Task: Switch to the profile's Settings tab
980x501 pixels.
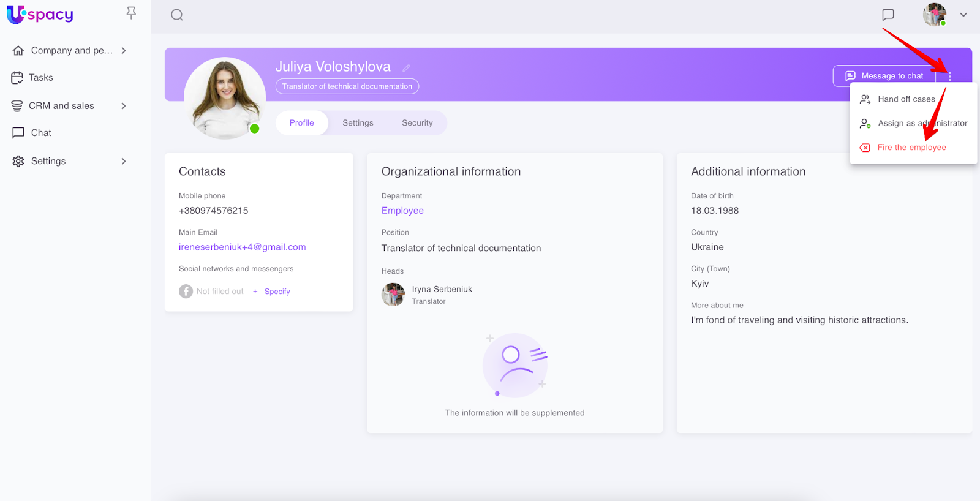Action: click(358, 123)
